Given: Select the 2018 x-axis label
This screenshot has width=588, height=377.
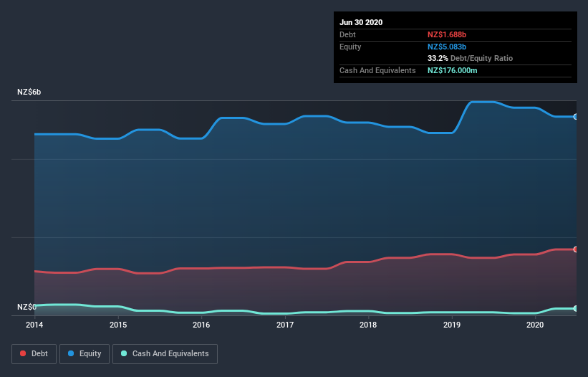Looking at the screenshot, I should tap(368, 325).
